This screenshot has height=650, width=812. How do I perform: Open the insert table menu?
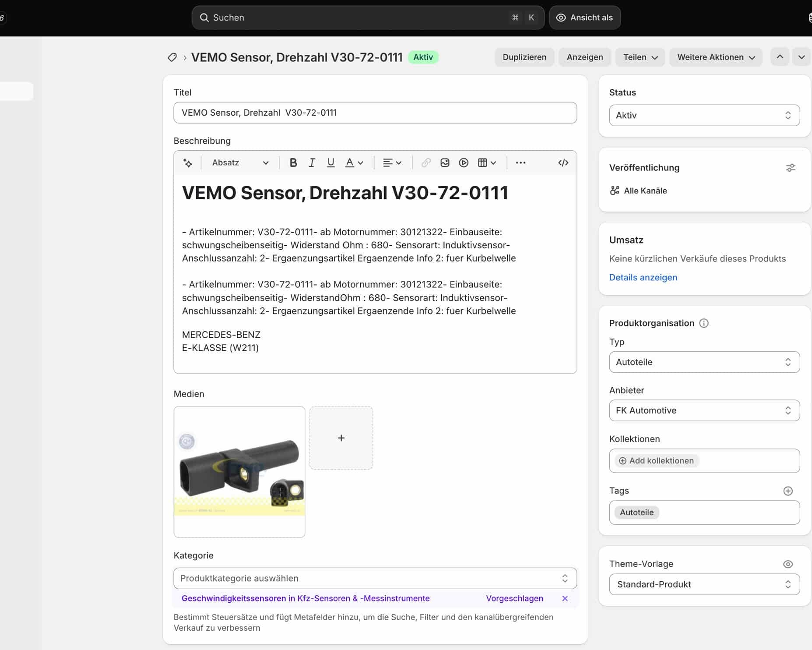[487, 163]
